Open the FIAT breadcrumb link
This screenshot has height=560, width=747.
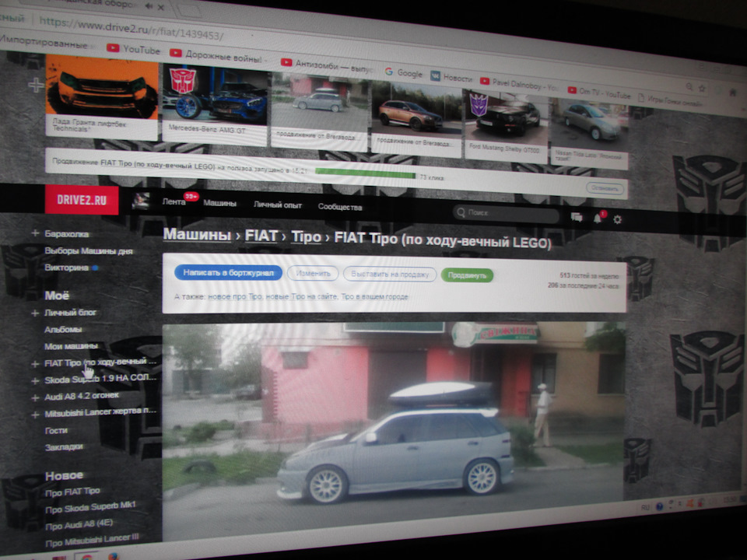[x=261, y=236]
